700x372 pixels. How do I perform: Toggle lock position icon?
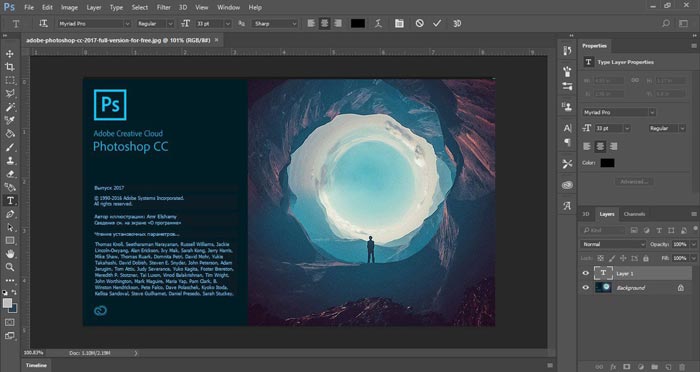623,258
